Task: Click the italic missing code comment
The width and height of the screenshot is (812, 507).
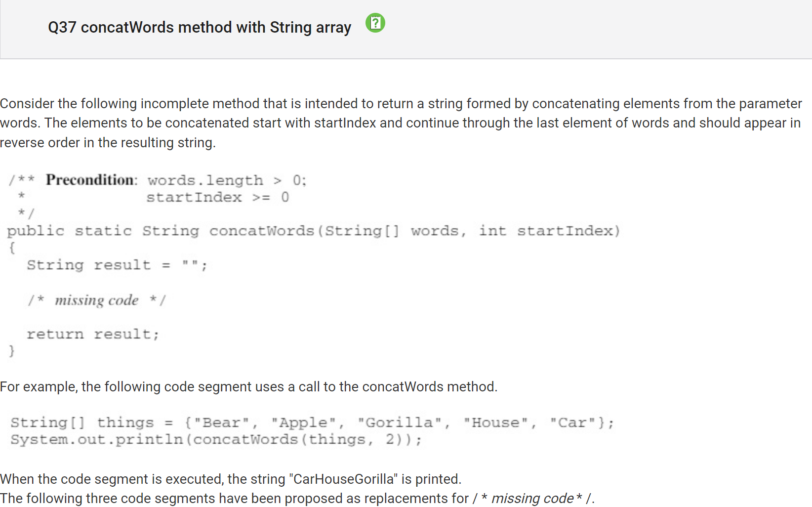Action: (x=97, y=300)
